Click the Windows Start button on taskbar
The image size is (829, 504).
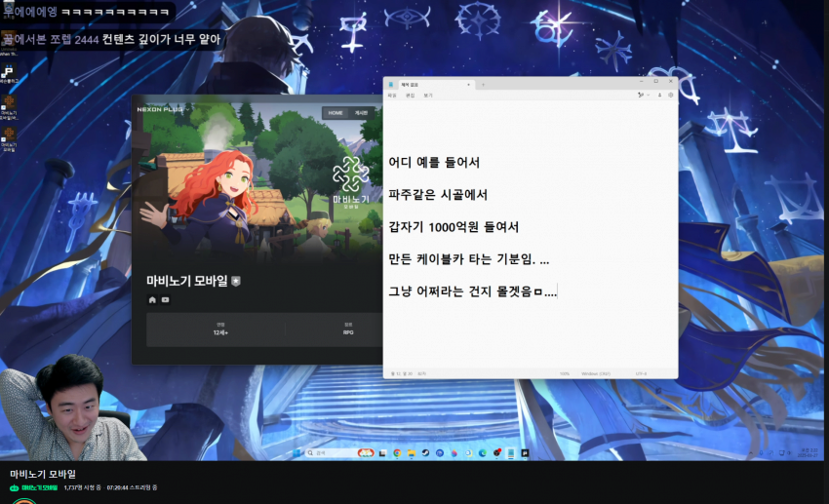(x=297, y=453)
